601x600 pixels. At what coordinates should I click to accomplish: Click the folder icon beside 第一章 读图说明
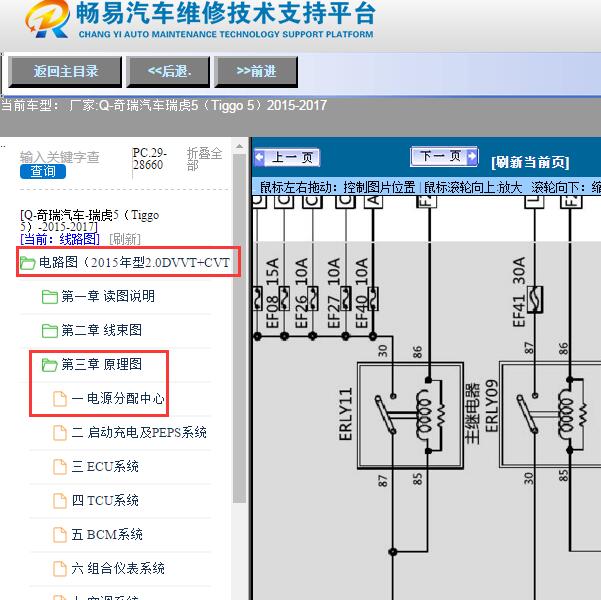click(49, 297)
